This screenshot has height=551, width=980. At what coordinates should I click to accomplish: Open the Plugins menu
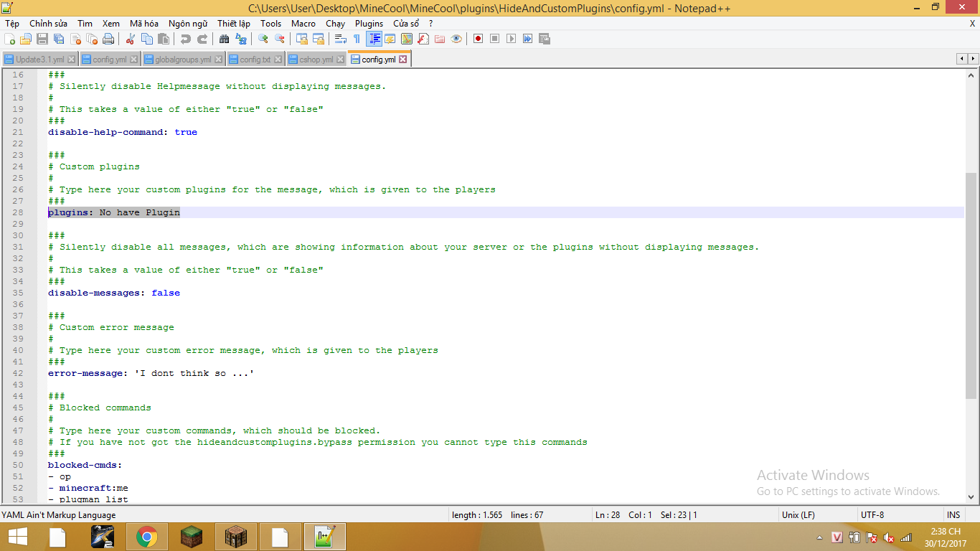pos(369,24)
